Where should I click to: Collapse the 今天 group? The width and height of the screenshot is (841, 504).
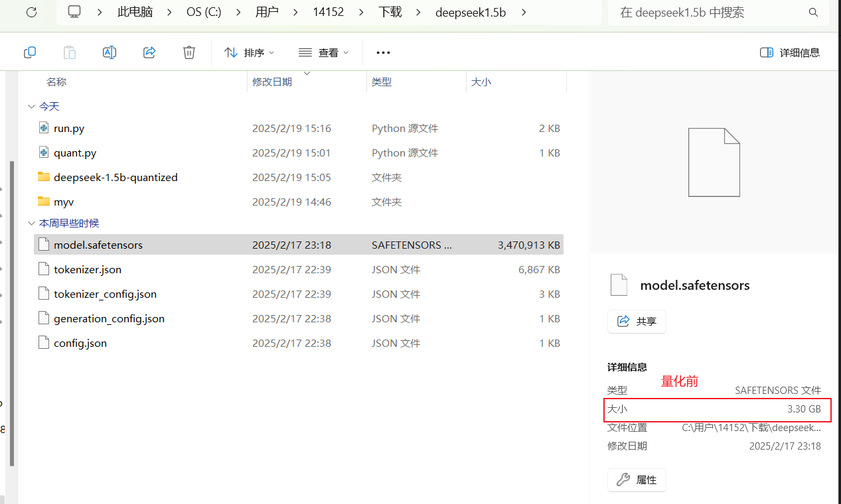tap(31, 106)
